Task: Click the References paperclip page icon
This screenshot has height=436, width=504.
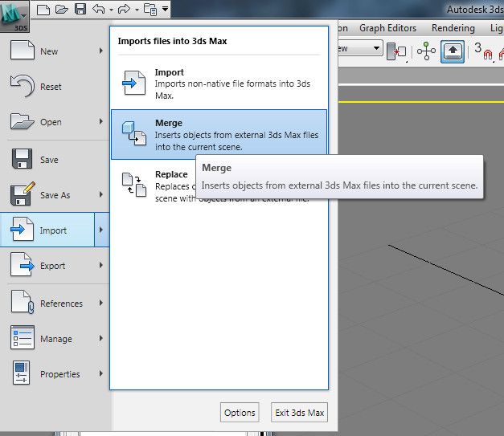Action: click(x=23, y=302)
